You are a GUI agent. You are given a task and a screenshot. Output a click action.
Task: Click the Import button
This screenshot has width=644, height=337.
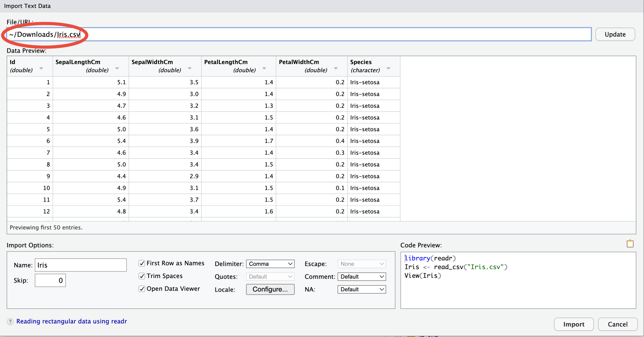pos(574,324)
